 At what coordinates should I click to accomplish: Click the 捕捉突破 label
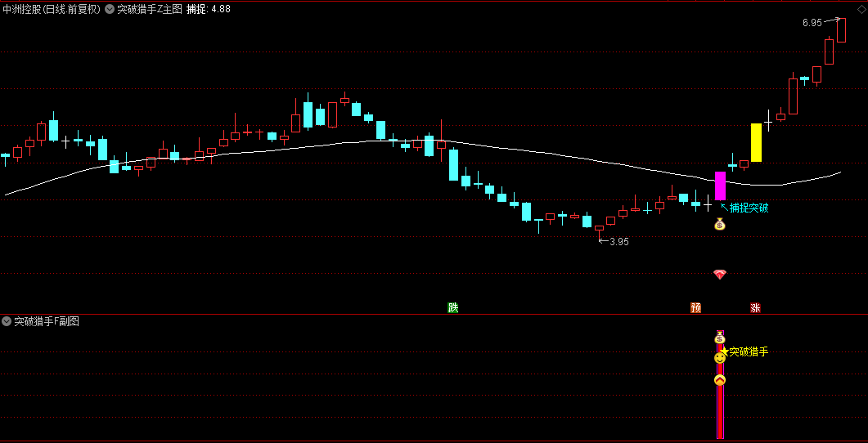(749, 208)
